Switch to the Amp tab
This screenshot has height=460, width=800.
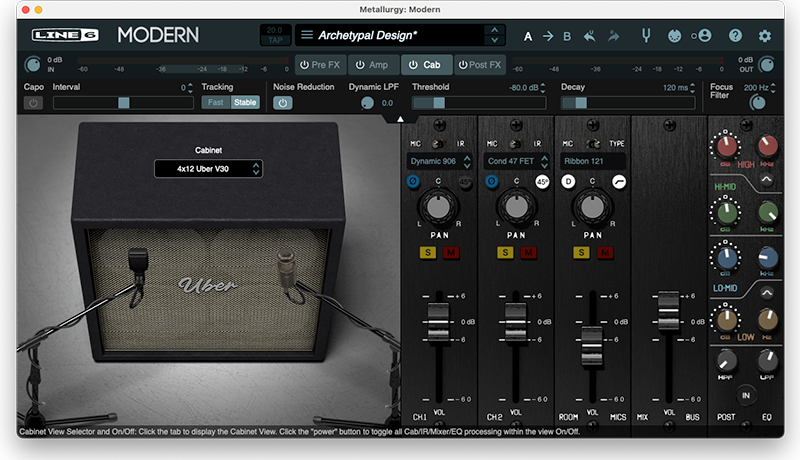(x=372, y=65)
